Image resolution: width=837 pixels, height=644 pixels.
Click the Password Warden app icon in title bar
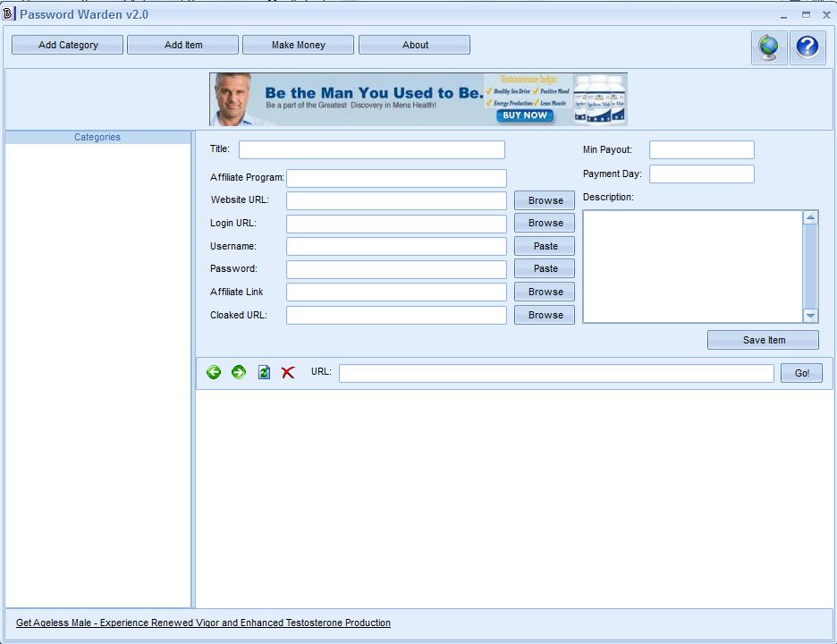pyautogui.click(x=9, y=14)
